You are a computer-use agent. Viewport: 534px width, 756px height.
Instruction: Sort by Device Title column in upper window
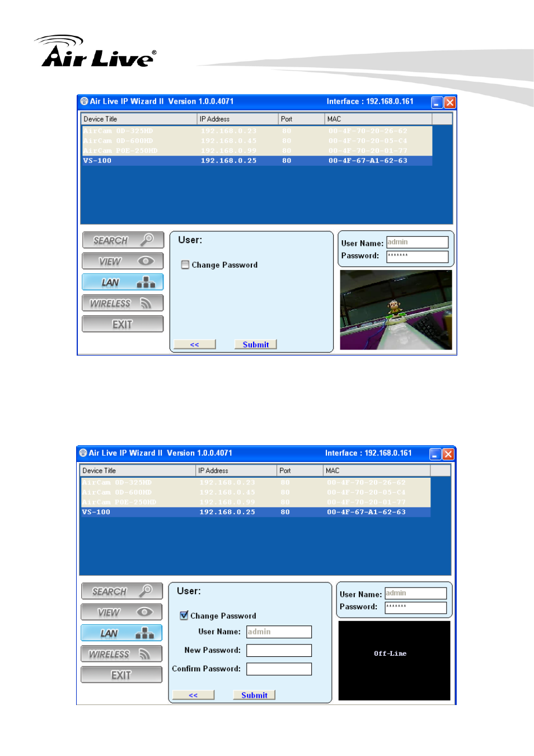click(x=139, y=119)
